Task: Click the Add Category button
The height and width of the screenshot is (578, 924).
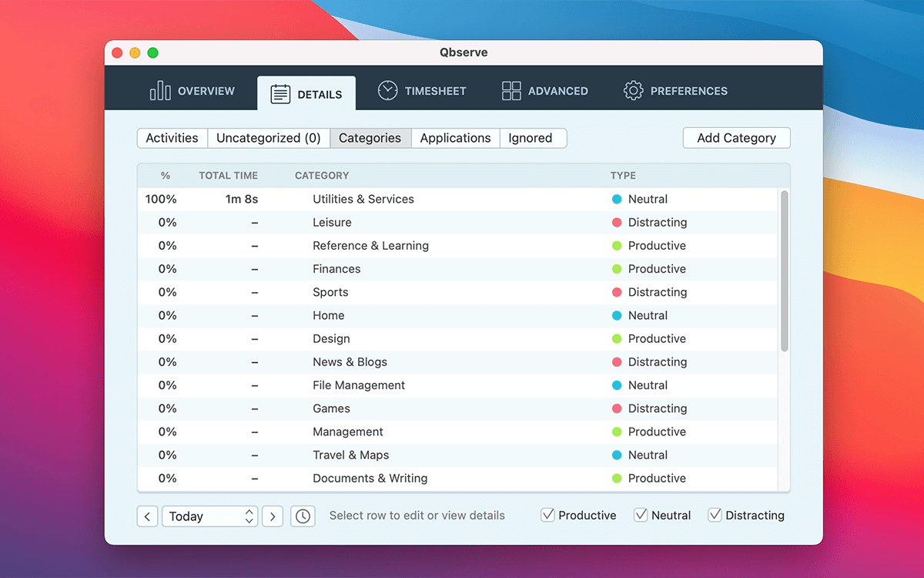Action: tap(737, 138)
